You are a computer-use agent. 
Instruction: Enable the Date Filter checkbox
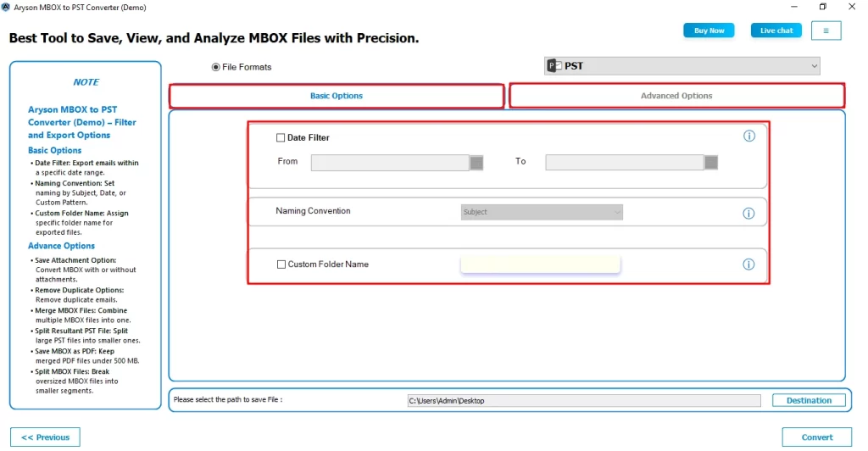tap(281, 138)
